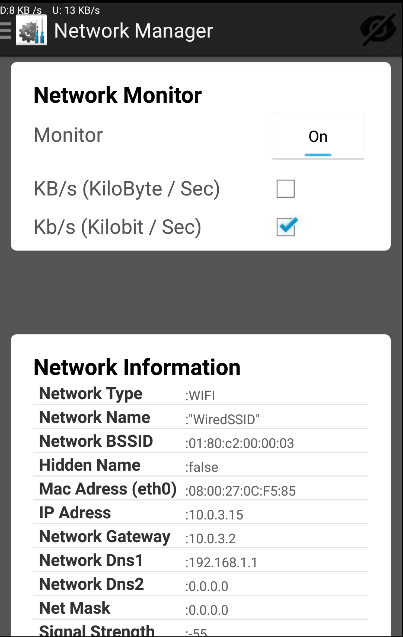Uncheck the Kb/s Kilobit checkbox
This screenshot has width=403, height=637.
pyautogui.click(x=286, y=226)
